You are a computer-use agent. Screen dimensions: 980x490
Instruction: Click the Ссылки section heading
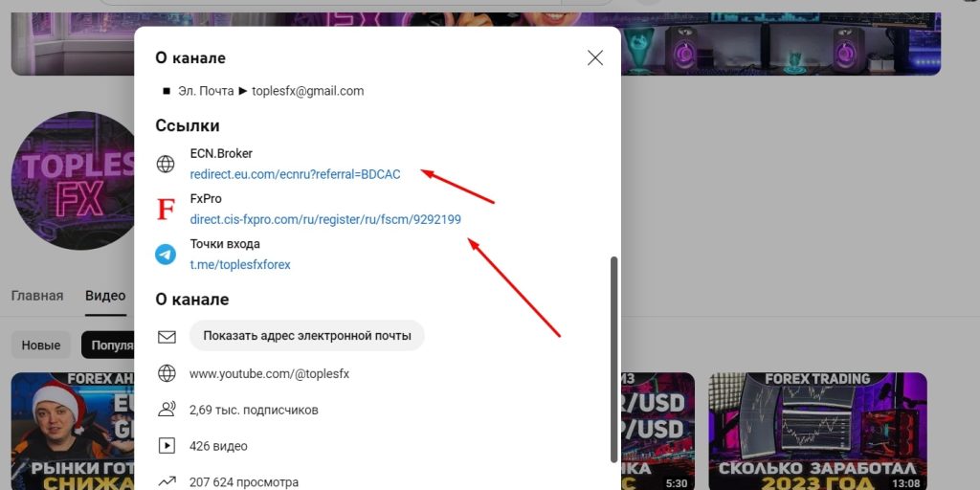pos(188,125)
